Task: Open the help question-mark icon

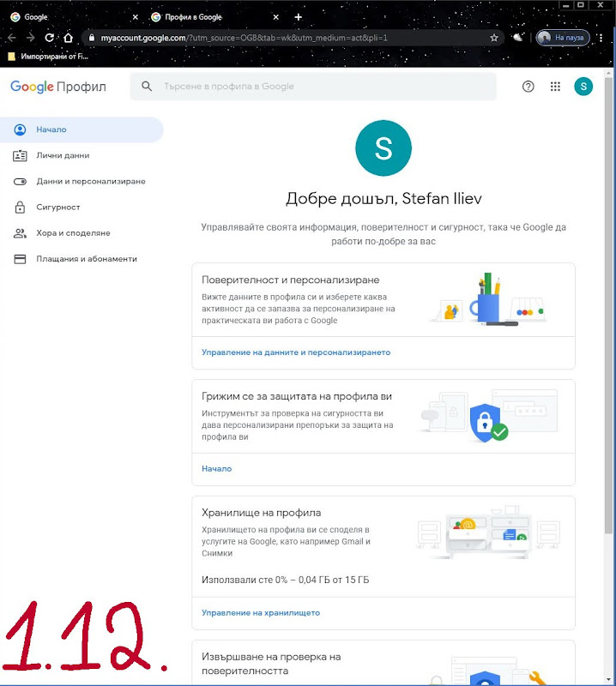Action: 528,87
